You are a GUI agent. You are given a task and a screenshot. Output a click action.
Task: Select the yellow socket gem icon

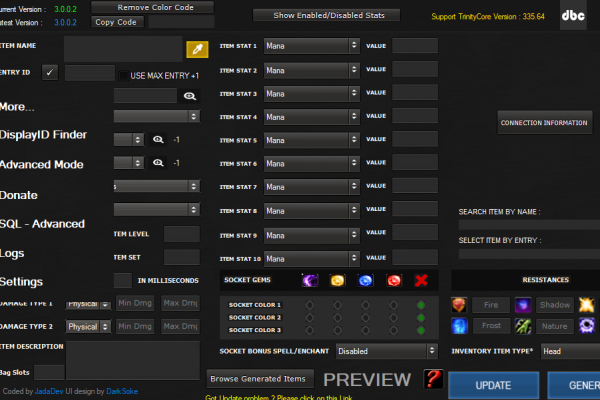point(338,281)
